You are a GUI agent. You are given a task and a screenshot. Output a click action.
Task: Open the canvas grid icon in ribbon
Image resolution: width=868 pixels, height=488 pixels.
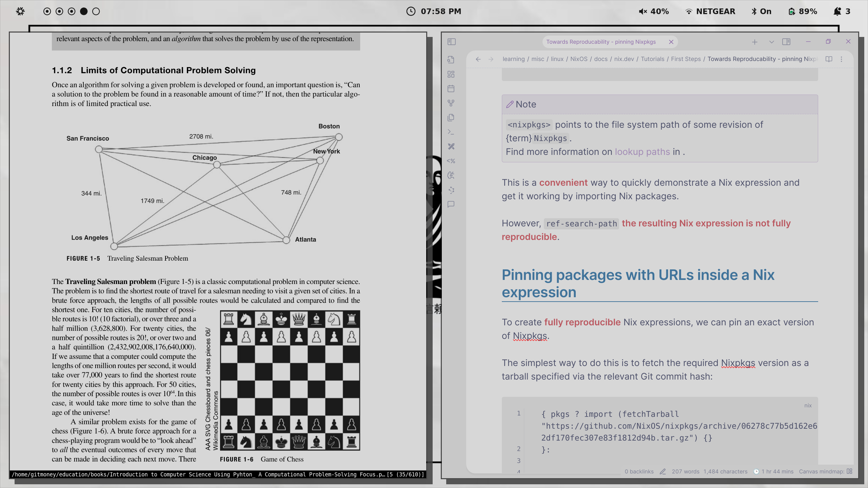pyautogui.click(x=451, y=74)
